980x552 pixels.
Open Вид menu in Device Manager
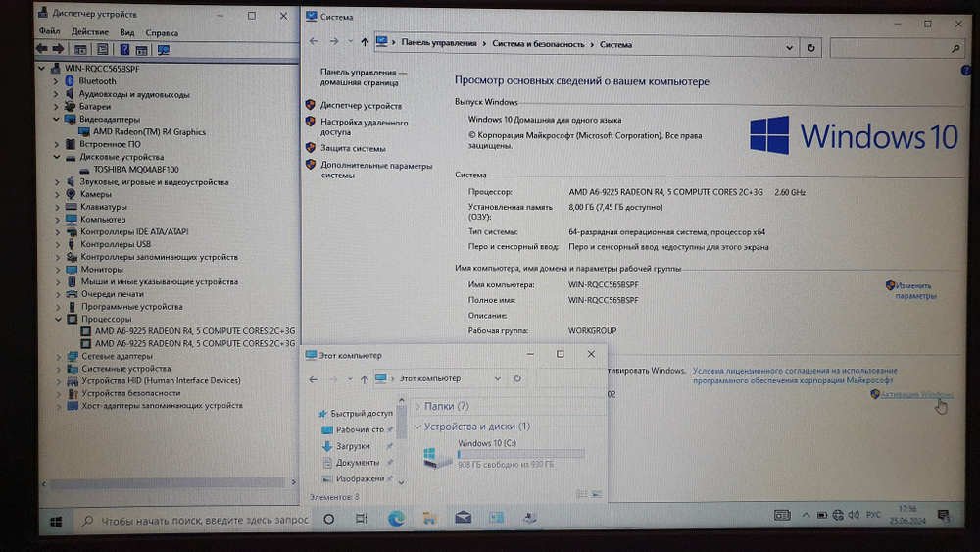point(126,32)
